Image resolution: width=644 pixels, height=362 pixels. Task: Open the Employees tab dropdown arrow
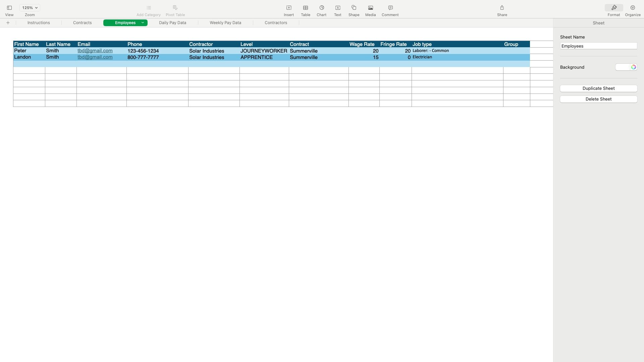point(143,23)
